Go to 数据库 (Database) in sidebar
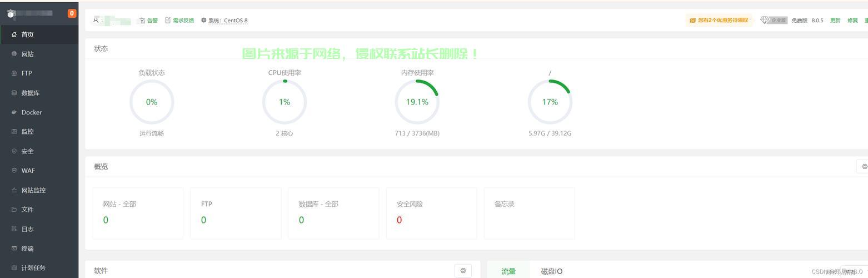The image size is (868, 278). pos(30,93)
